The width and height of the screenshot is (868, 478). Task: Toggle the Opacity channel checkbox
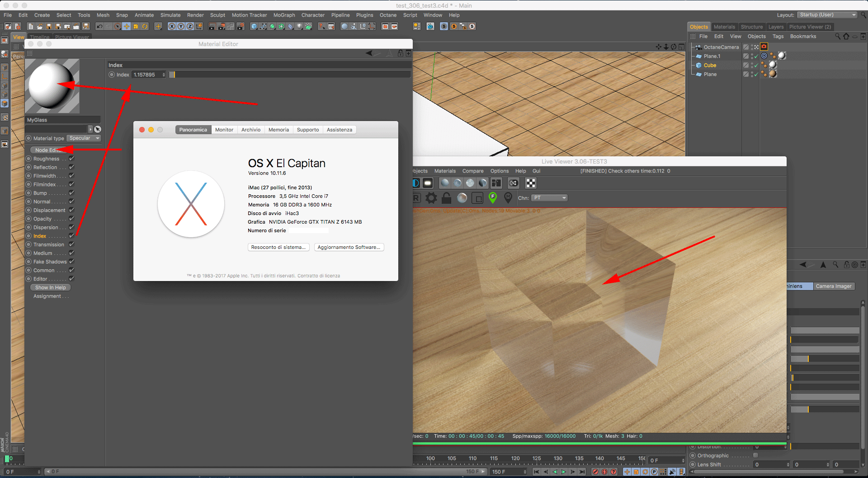point(71,219)
